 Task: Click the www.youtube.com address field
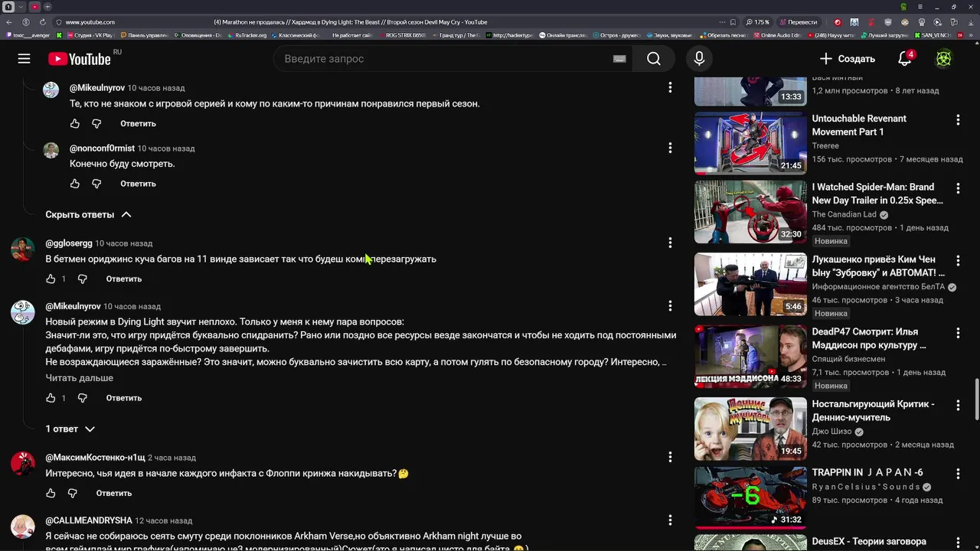[90, 22]
